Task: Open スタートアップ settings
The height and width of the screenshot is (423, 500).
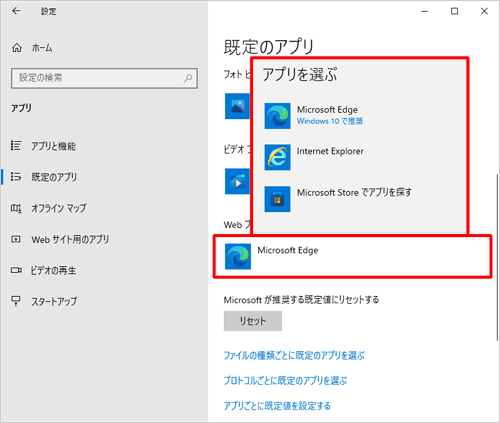Action: point(54,301)
